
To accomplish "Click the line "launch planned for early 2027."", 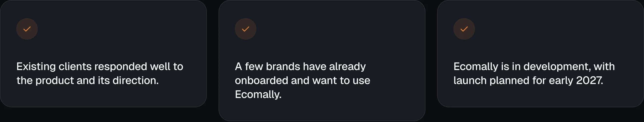I will (528, 81).
